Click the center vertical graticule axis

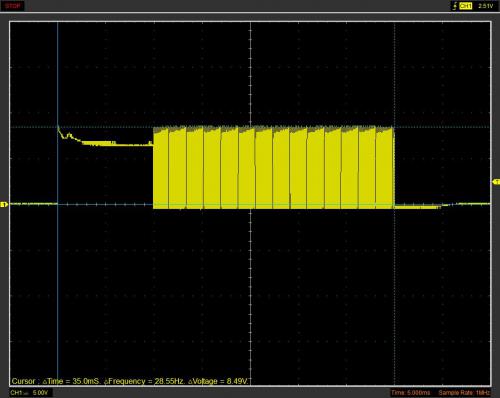coord(250,203)
